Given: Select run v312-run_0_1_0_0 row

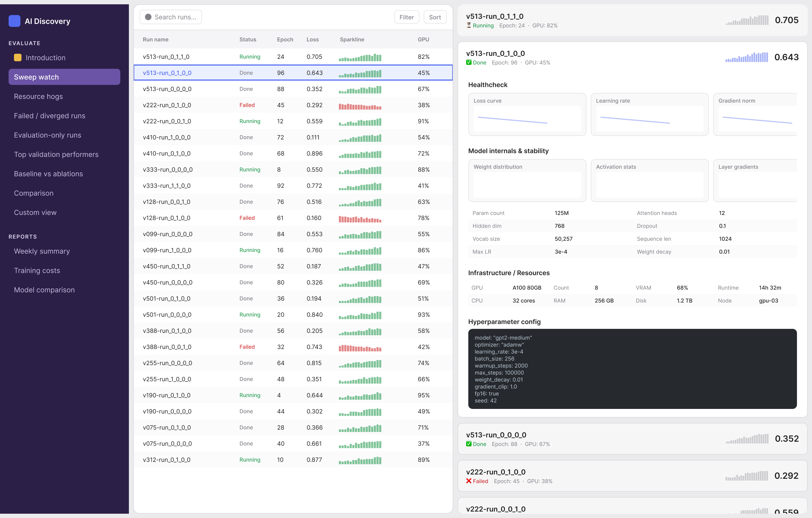Looking at the screenshot, I should [x=293, y=460].
